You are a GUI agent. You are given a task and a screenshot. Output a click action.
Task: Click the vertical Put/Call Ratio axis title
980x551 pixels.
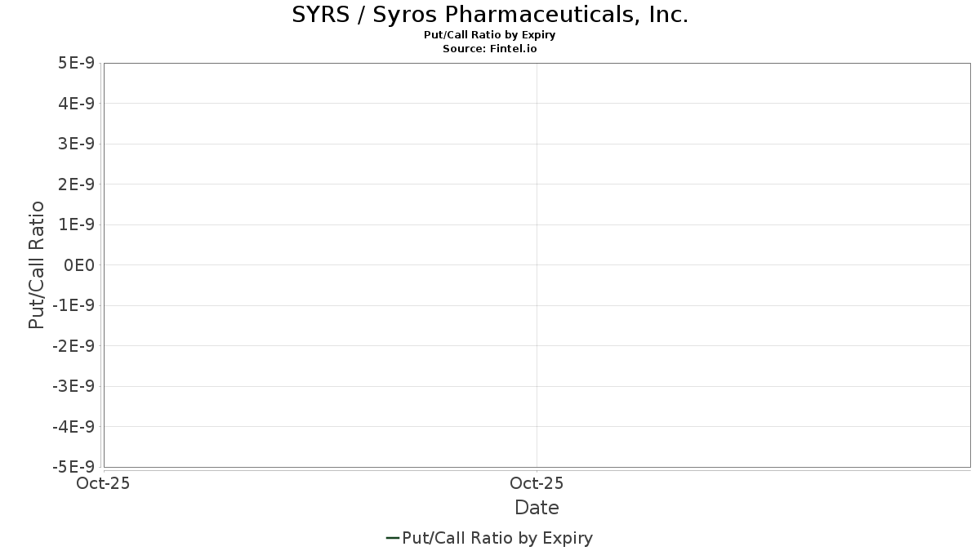(37, 265)
